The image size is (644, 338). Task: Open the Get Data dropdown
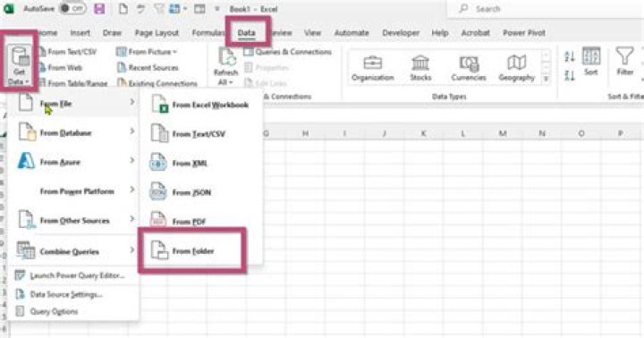click(19, 65)
